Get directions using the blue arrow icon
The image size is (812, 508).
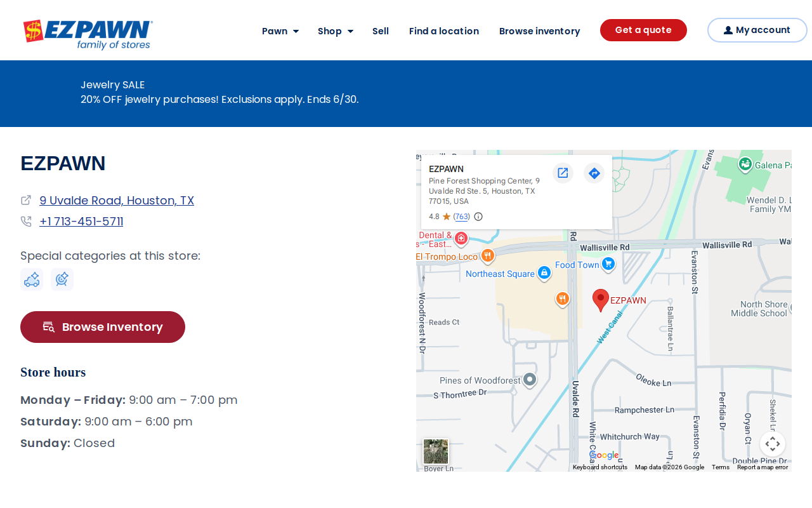pos(594,173)
